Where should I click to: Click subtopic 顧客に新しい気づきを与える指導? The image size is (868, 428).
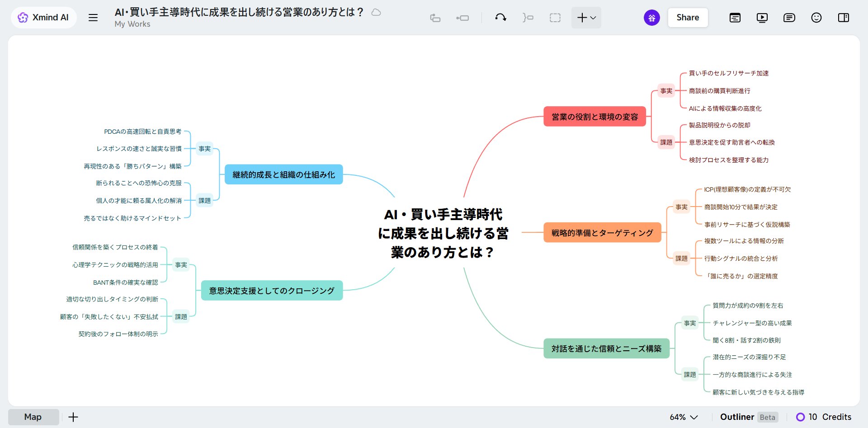758,392
